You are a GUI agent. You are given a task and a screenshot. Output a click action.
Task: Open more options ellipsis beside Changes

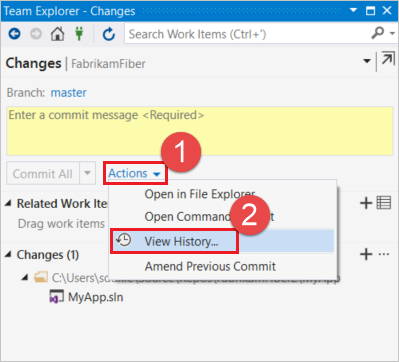click(x=384, y=254)
